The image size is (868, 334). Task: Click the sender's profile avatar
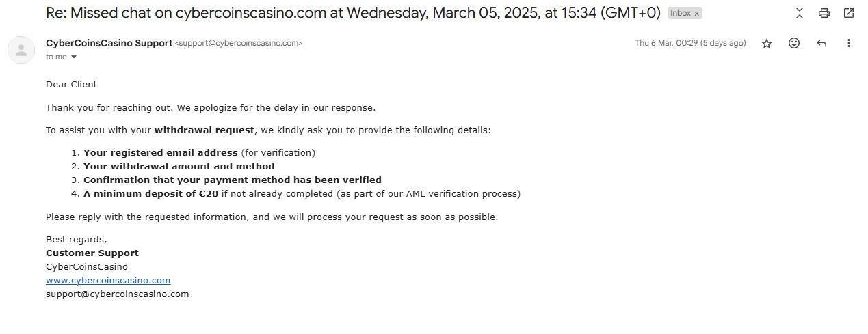21,50
